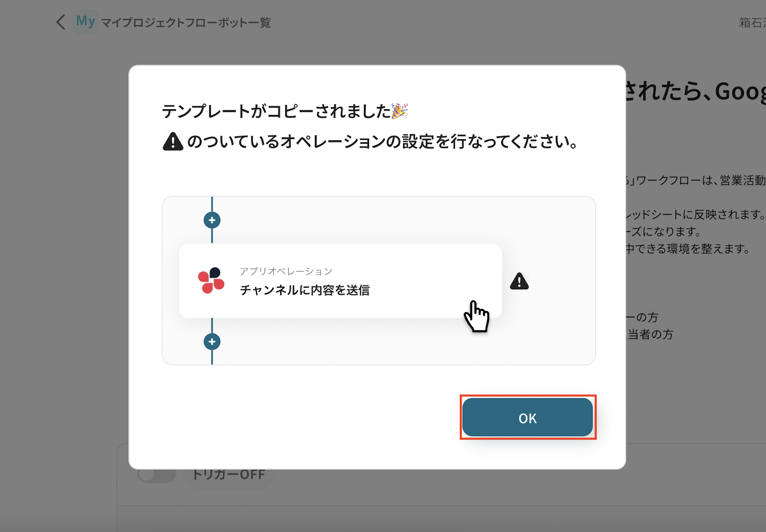Open the 箱石 user menu at top right
Image resolution: width=766 pixels, height=532 pixels.
pos(752,23)
